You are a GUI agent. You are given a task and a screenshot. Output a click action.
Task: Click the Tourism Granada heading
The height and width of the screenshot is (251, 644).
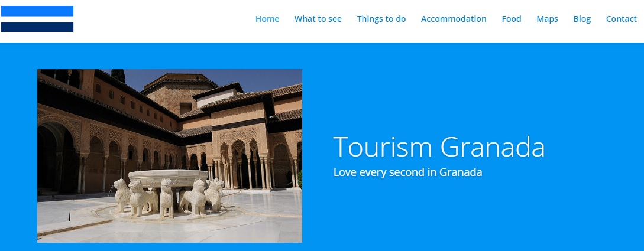coord(439,147)
